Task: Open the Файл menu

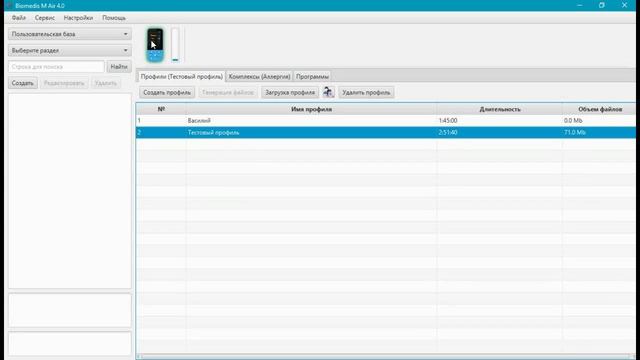Action: pyautogui.click(x=18, y=18)
